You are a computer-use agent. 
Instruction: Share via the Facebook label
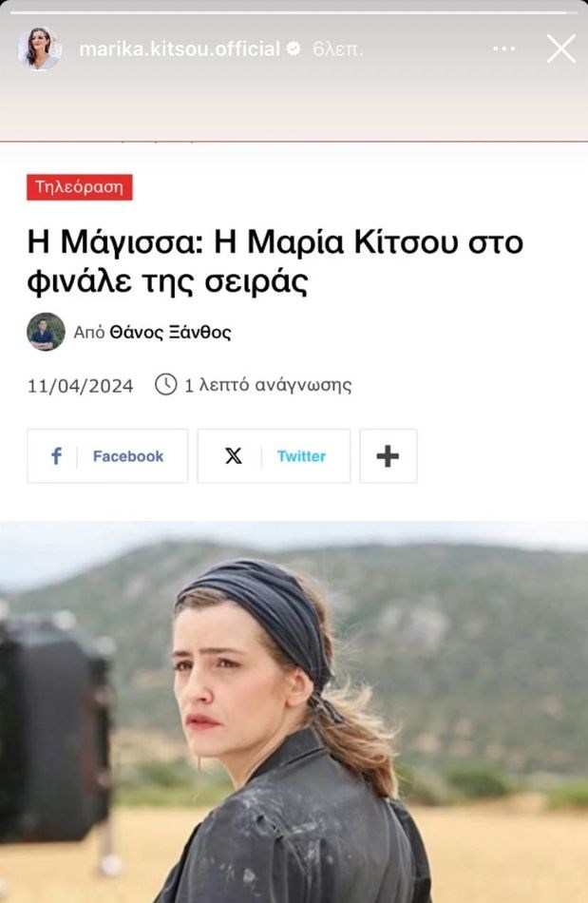pyautogui.click(x=128, y=456)
